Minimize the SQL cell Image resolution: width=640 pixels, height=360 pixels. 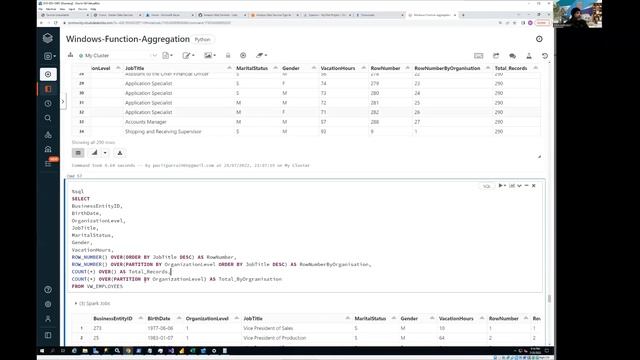[x=527, y=186]
